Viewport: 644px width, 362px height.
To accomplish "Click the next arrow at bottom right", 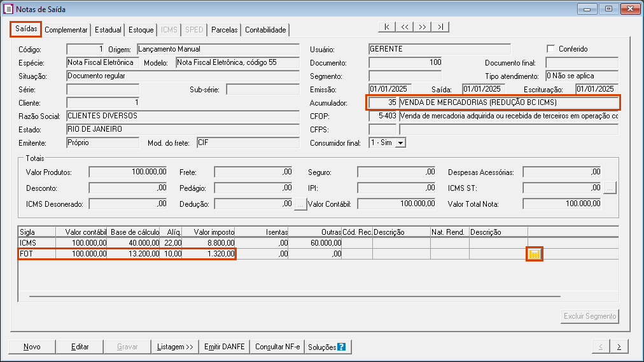I will 619,347.
